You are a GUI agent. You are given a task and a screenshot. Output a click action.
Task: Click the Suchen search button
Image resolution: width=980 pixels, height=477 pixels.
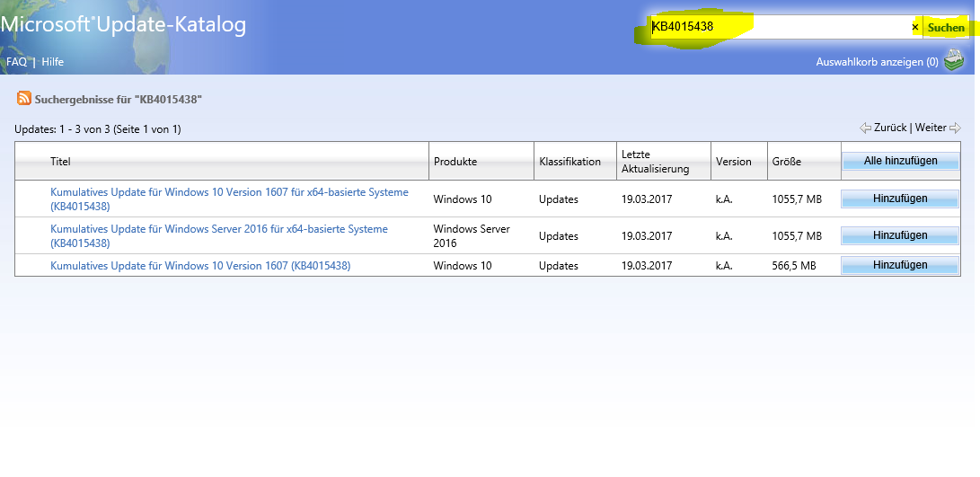(x=946, y=28)
